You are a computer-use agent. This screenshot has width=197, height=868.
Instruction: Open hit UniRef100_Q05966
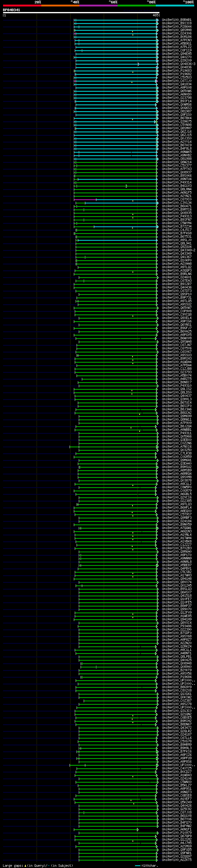tap(176, 437)
